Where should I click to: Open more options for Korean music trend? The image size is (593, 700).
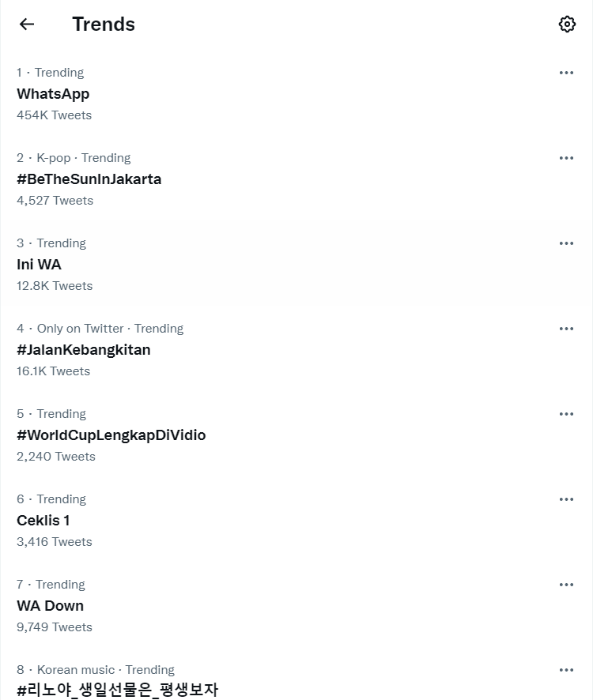coord(566,670)
